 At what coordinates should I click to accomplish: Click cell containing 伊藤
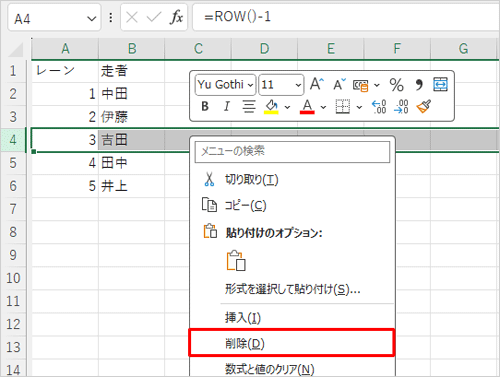[x=132, y=117]
